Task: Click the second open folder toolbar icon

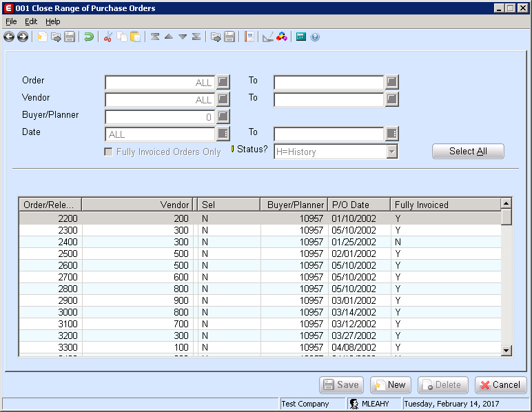Action: (x=216, y=37)
